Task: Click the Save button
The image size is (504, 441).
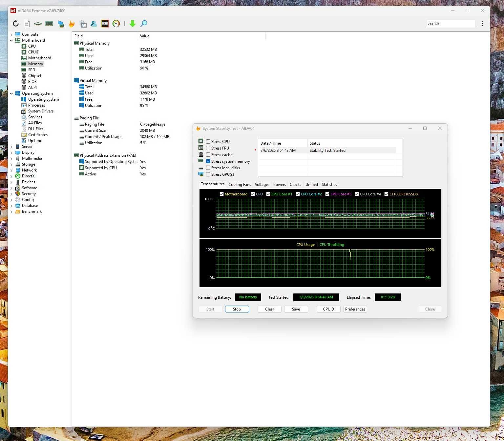Action: 296,309
